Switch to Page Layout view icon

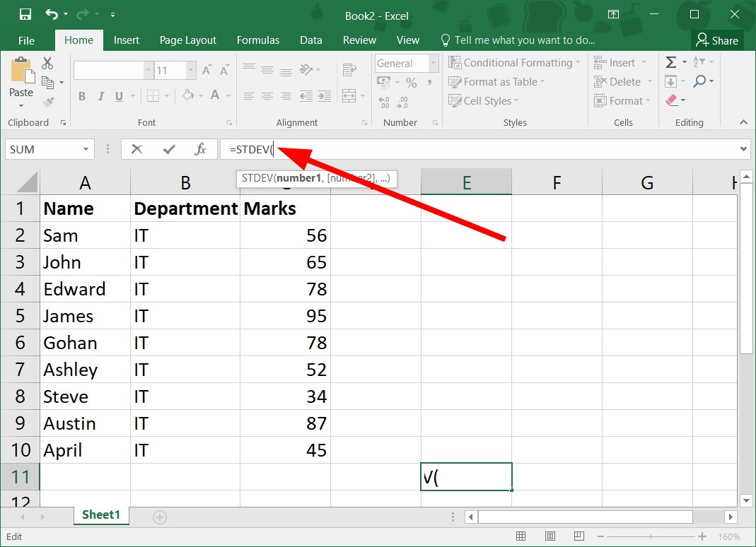click(549, 536)
